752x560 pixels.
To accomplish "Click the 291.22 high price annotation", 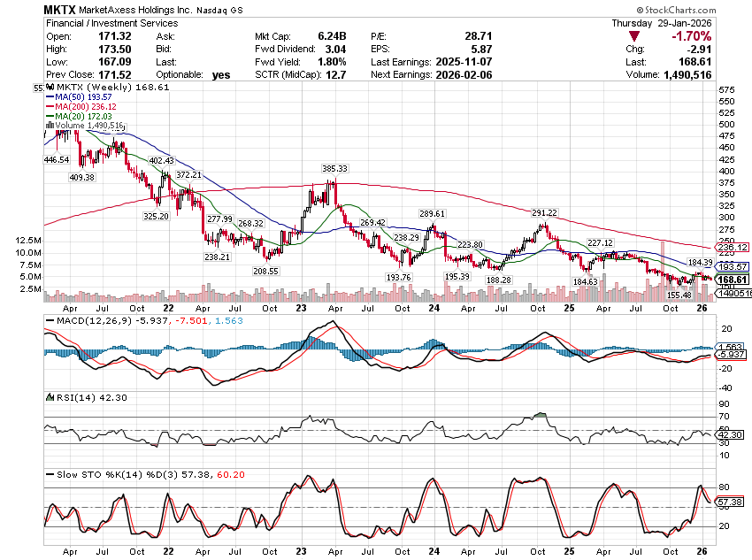I will [544, 213].
